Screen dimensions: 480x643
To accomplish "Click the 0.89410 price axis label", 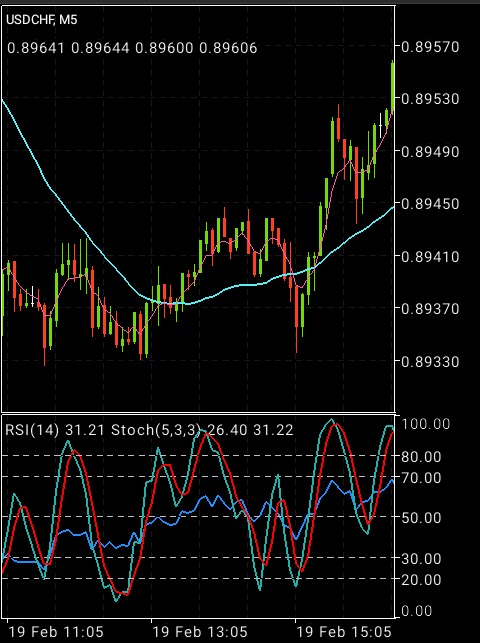I will 430,257.
